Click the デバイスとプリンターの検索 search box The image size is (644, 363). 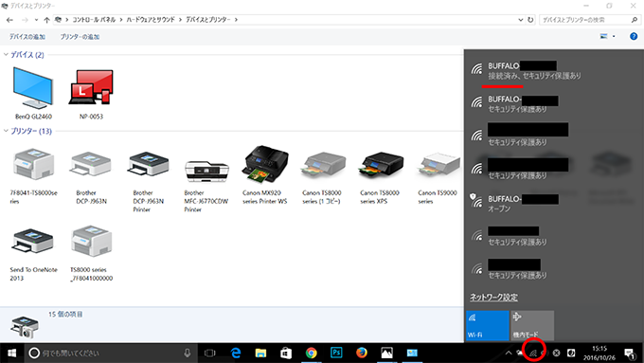(590, 20)
